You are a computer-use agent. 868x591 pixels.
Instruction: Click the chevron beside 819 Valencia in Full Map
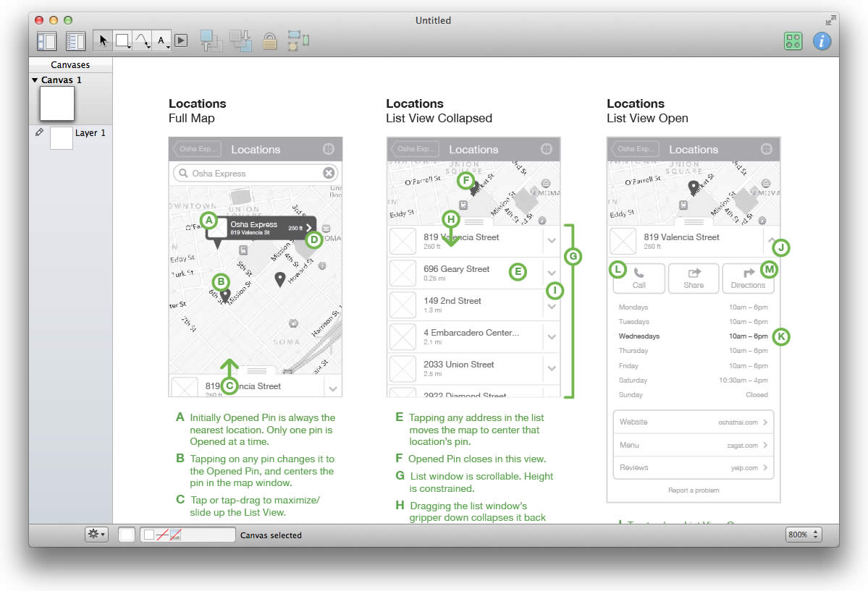click(x=333, y=388)
